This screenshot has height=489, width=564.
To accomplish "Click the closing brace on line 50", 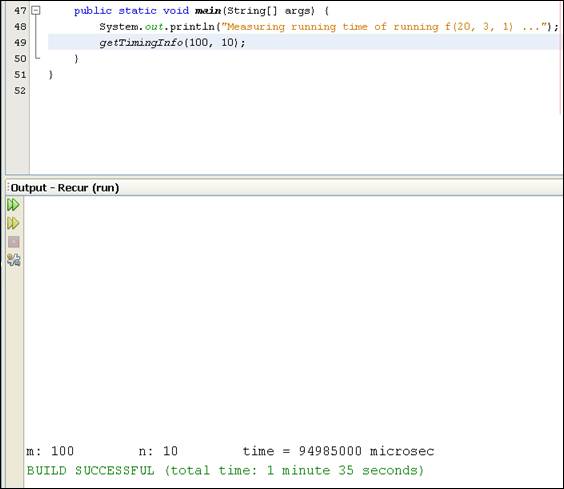I will click(x=76, y=59).
